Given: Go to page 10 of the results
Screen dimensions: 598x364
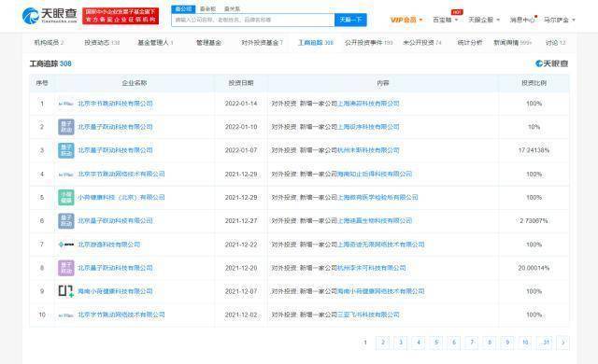Looking at the screenshot, I should click(x=525, y=343).
